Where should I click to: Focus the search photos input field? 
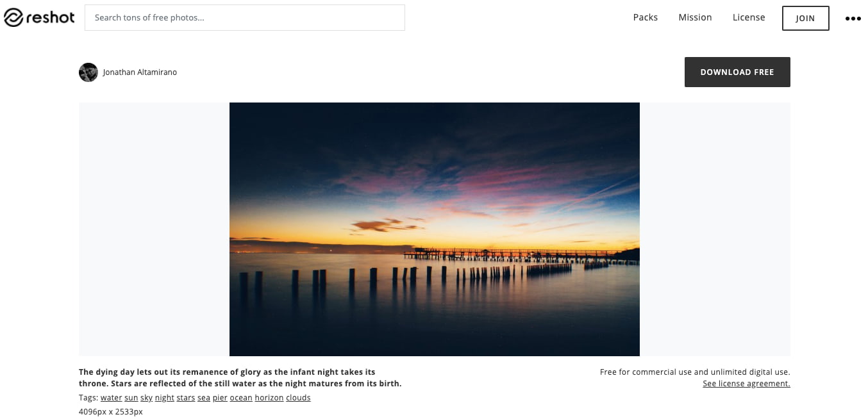tap(245, 18)
